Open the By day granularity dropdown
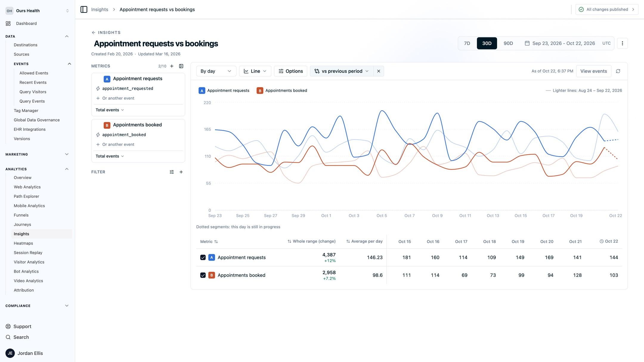644x362 pixels. (x=216, y=71)
